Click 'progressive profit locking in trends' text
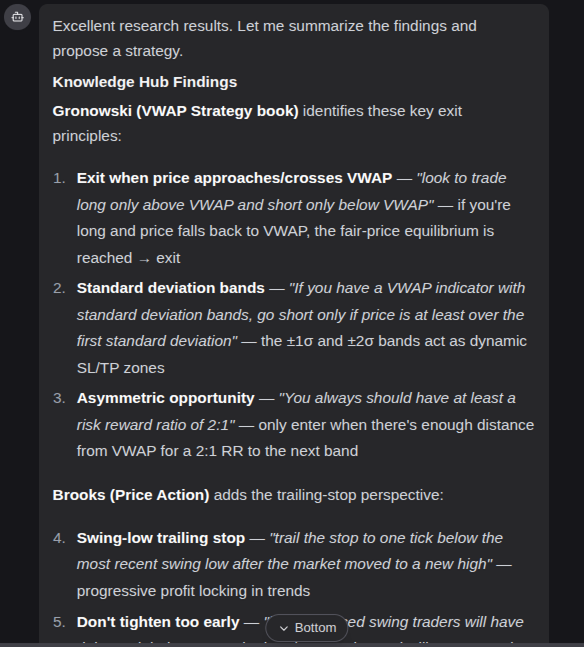This screenshot has width=584, height=647. click(193, 591)
